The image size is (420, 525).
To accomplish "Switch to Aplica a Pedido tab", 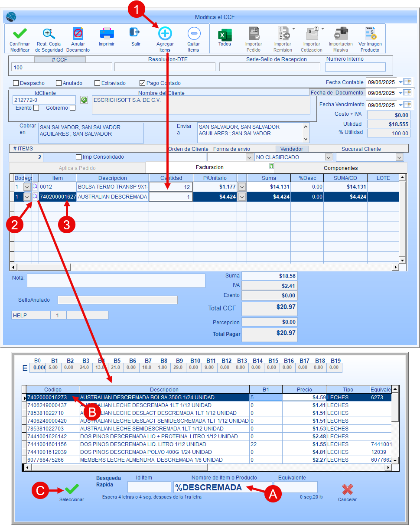I will [x=77, y=168].
